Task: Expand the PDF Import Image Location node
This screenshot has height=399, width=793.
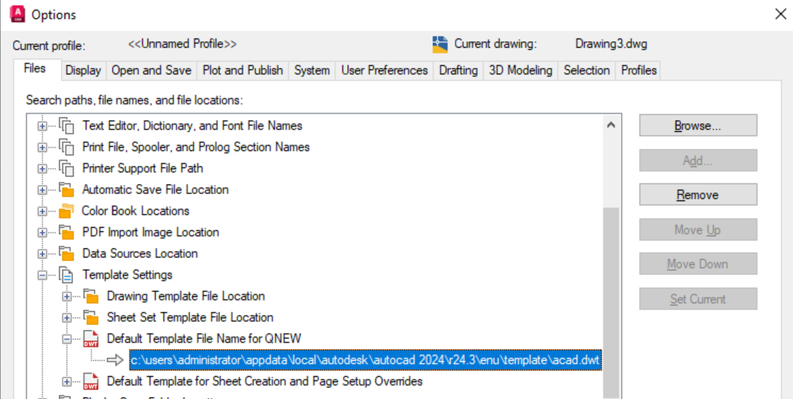Action: (x=42, y=233)
